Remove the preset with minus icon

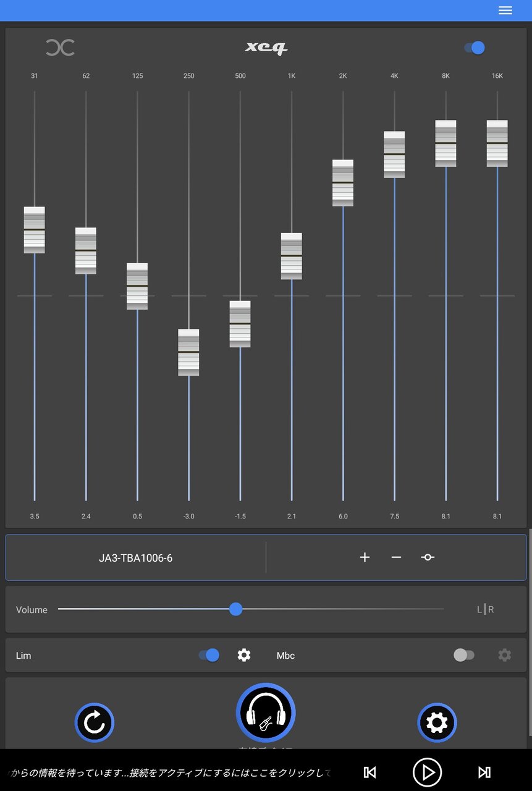tap(396, 557)
